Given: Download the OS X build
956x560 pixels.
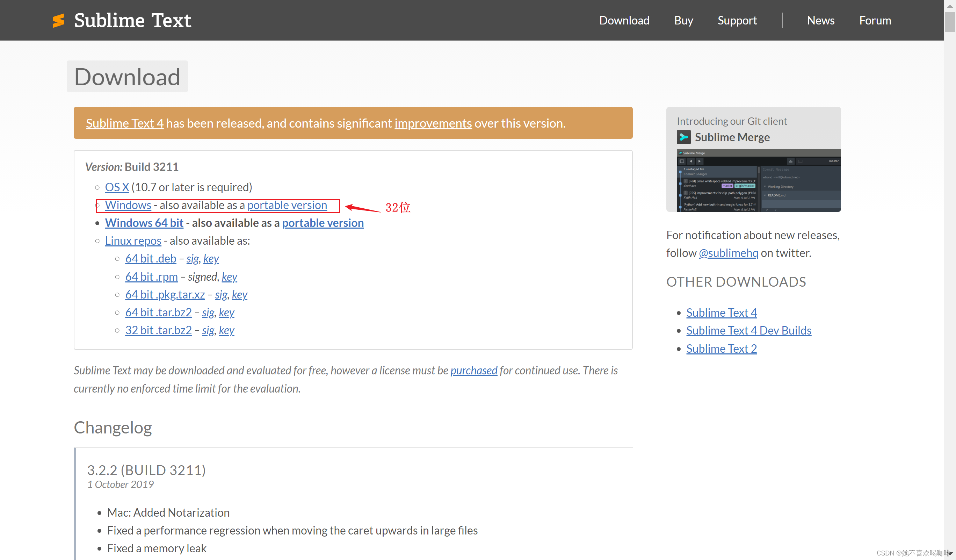Looking at the screenshot, I should 117,187.
